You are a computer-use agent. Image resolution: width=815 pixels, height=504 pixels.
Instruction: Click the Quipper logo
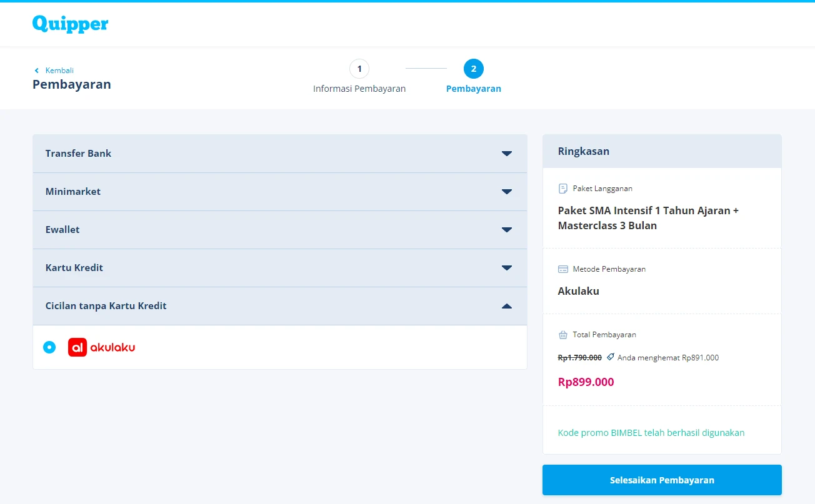point(70,24)
